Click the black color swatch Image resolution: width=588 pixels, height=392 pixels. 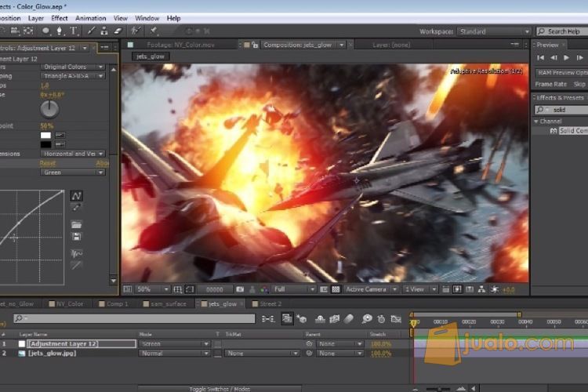pyautogui.click(x=45, y=144)
